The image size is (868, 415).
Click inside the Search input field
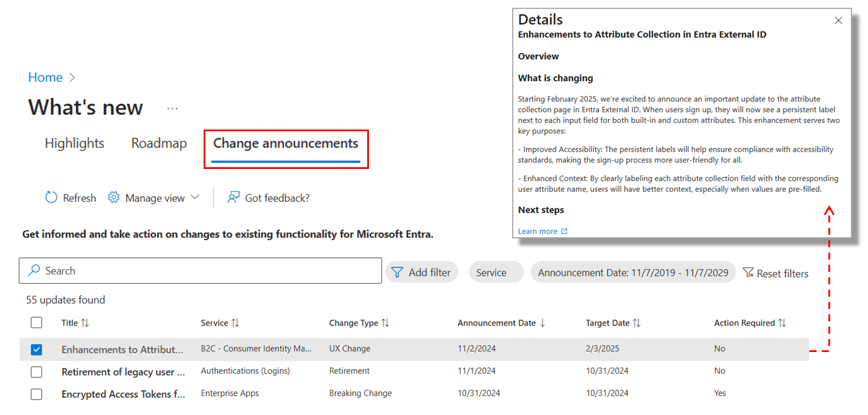[x=177, y=270]
